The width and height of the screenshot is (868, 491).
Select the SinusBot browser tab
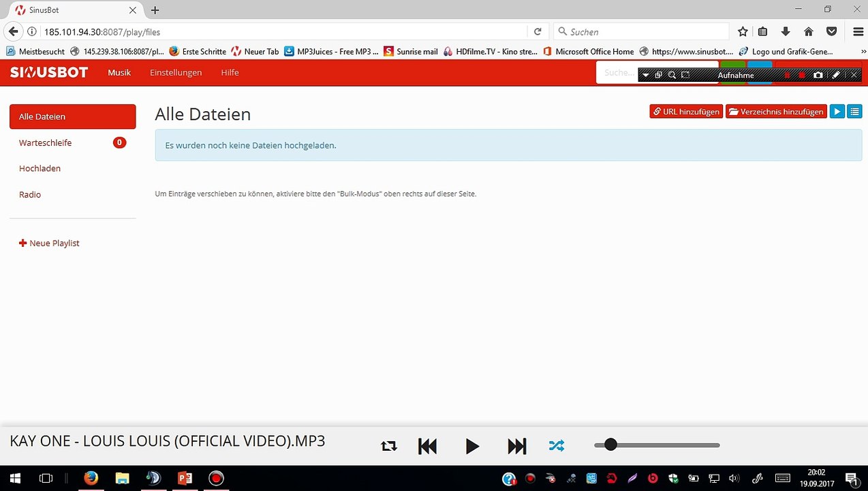click(74, 10)
